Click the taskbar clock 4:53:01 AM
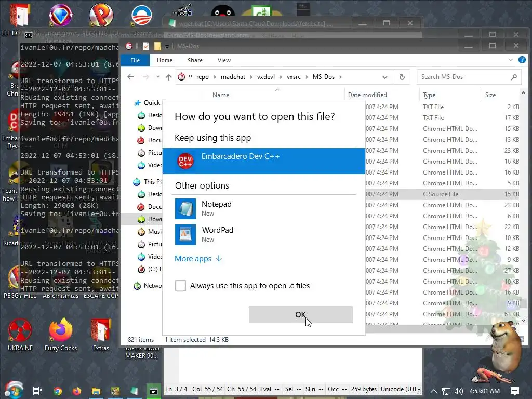 click(485, 391)
